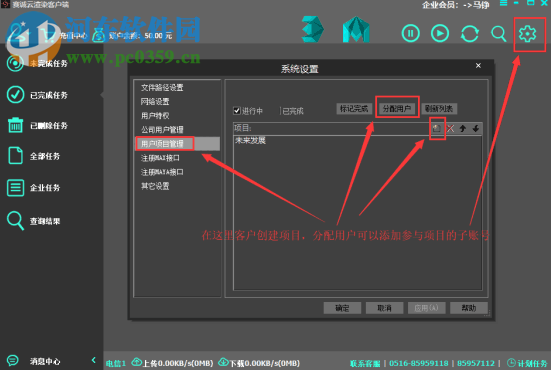Collapse sidebar with the left chevron

pyautogui.click(x=93, y=360)
